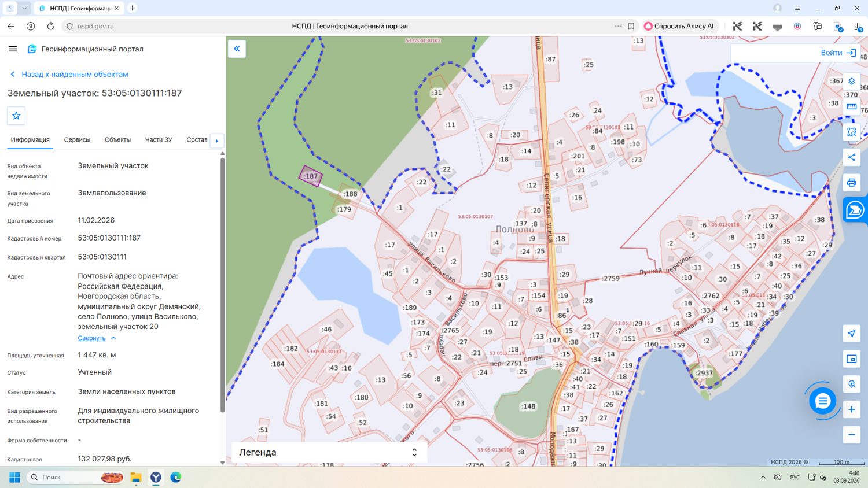Add the land plot to favorites
Screen dimensions: 868x488
(16, 116)
